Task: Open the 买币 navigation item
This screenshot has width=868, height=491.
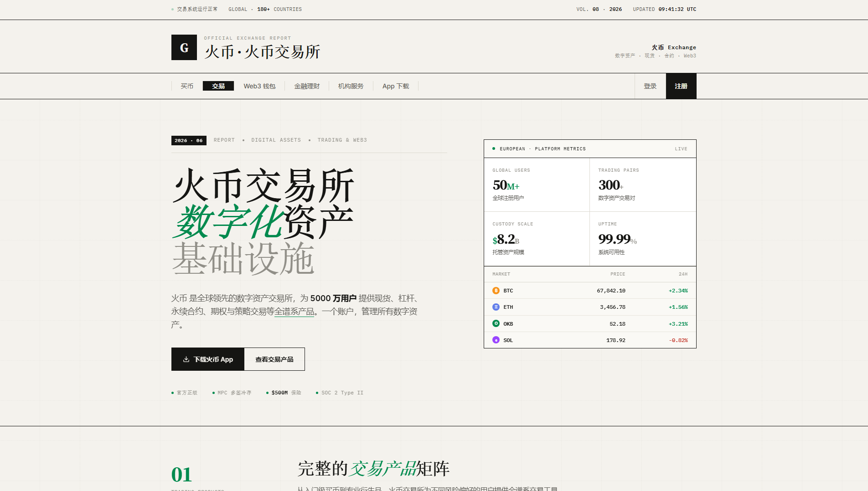Action: point(187,86)
